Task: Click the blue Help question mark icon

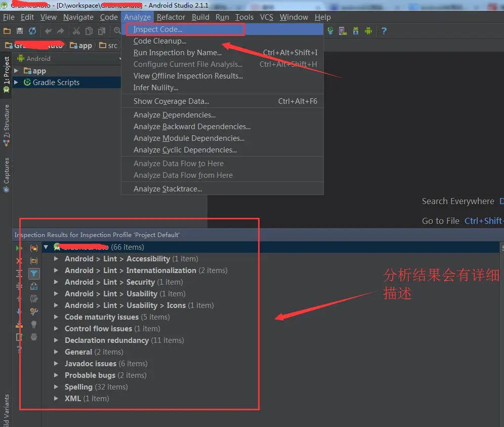Action: [384, 31]
